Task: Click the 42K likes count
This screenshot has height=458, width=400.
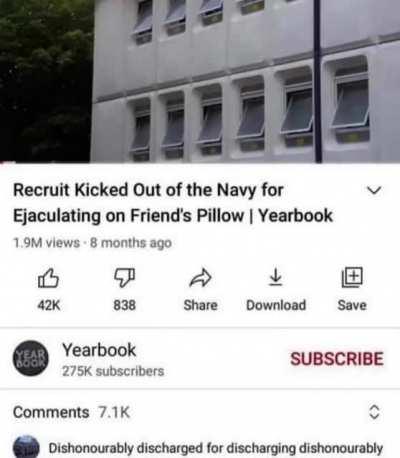Action: (49, 305)
